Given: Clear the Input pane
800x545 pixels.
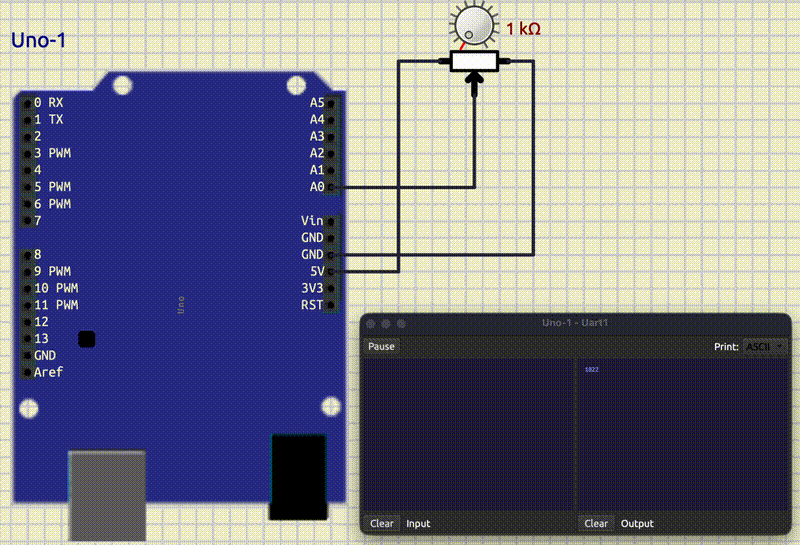Looking at the screenshot, I should point(382,523).
